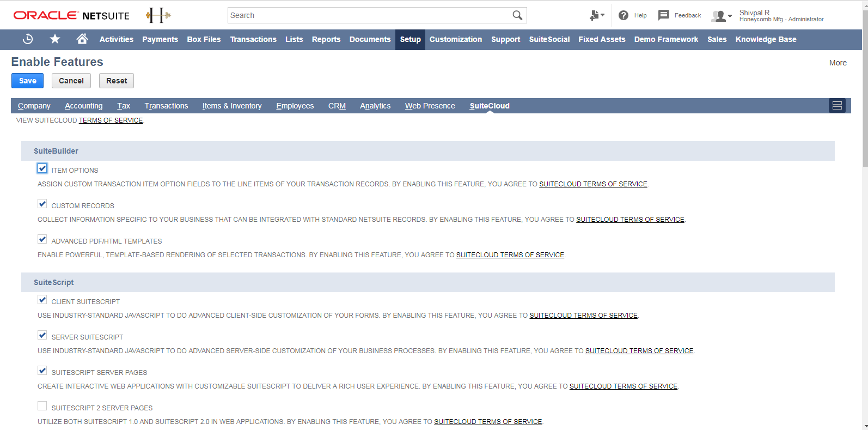This screenshot has width=868, height=430.
Task: Open the Documents menu
Action: coord(370,39)
